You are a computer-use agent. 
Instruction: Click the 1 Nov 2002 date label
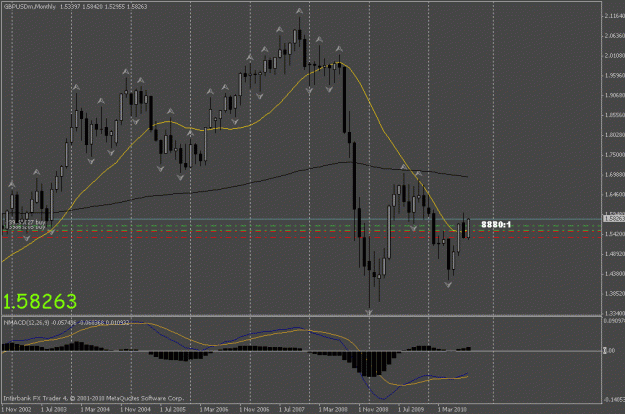16,409
